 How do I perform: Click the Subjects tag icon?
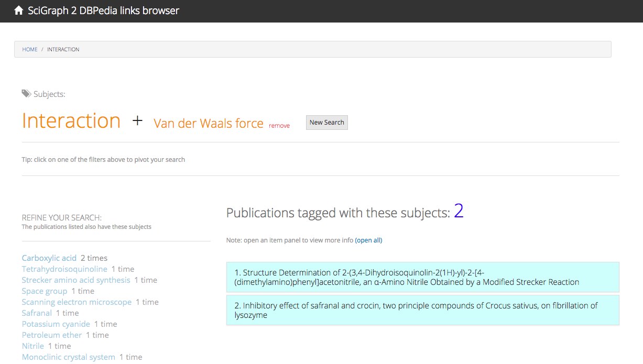(26, 94)
